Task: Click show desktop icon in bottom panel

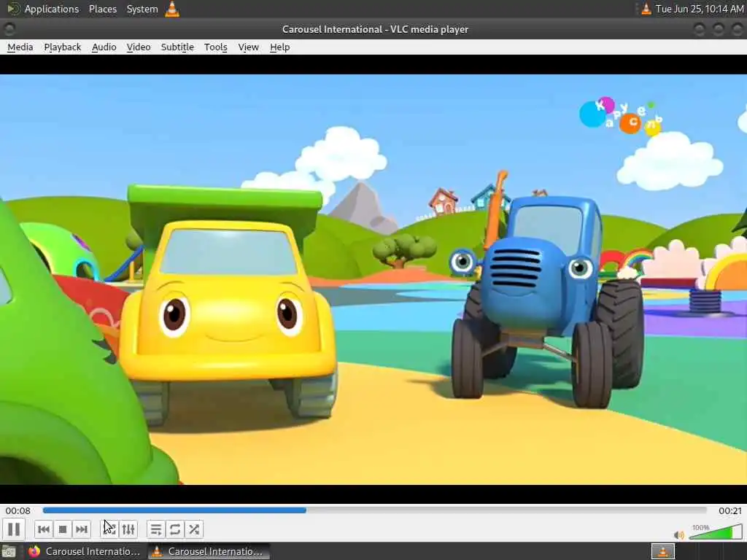Action: (x=9, y=551)
